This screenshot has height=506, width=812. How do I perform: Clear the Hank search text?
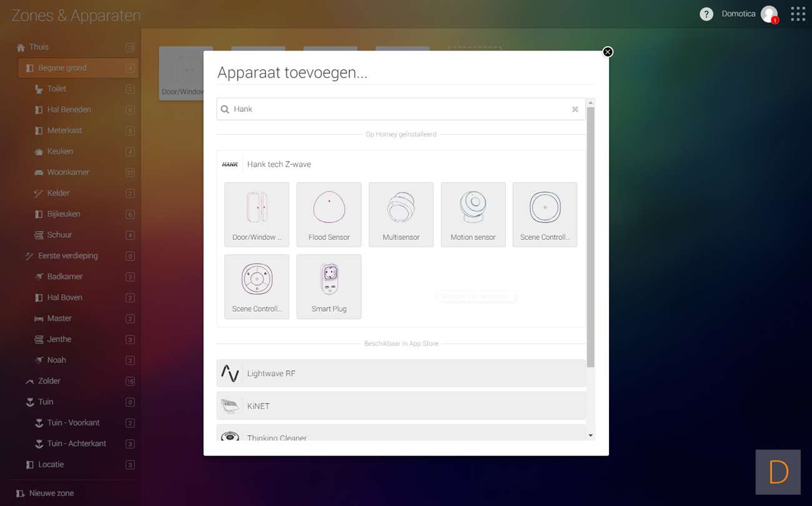(x=575, y=109)
